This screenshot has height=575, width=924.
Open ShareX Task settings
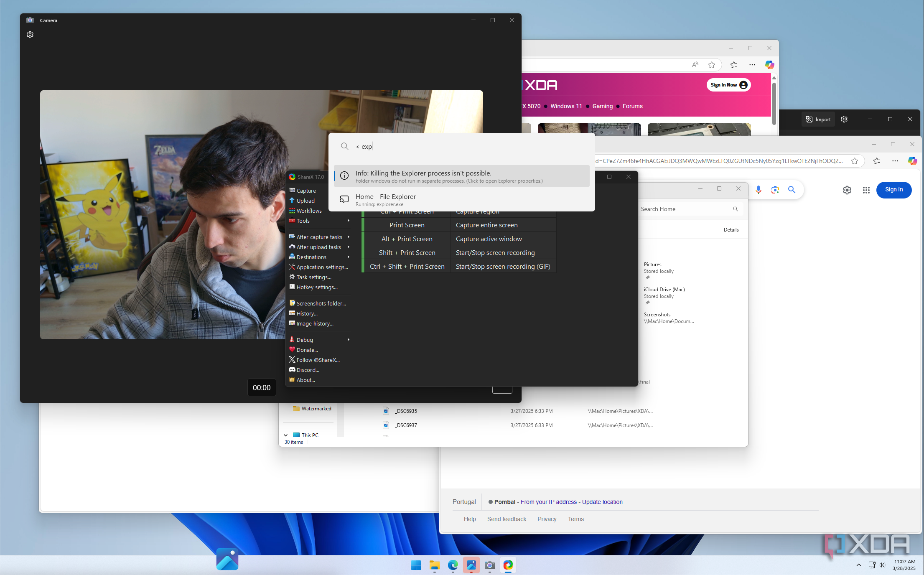tap(310, 277)
